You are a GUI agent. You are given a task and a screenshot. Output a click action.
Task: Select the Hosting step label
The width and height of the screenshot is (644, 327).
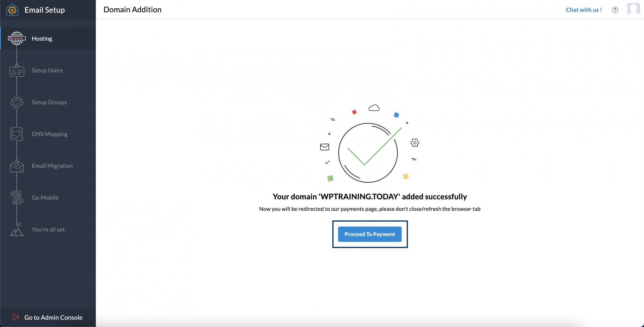click(42, 39)
